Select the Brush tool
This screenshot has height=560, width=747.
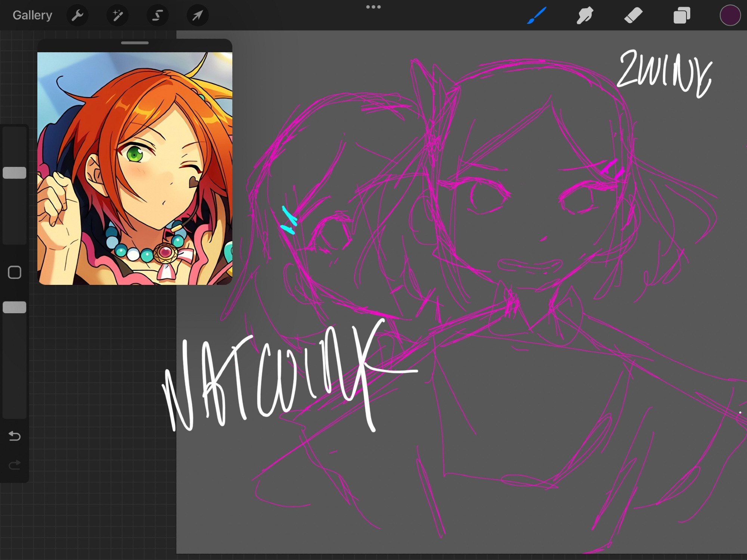pyautogui.click(x=537, y=15)
